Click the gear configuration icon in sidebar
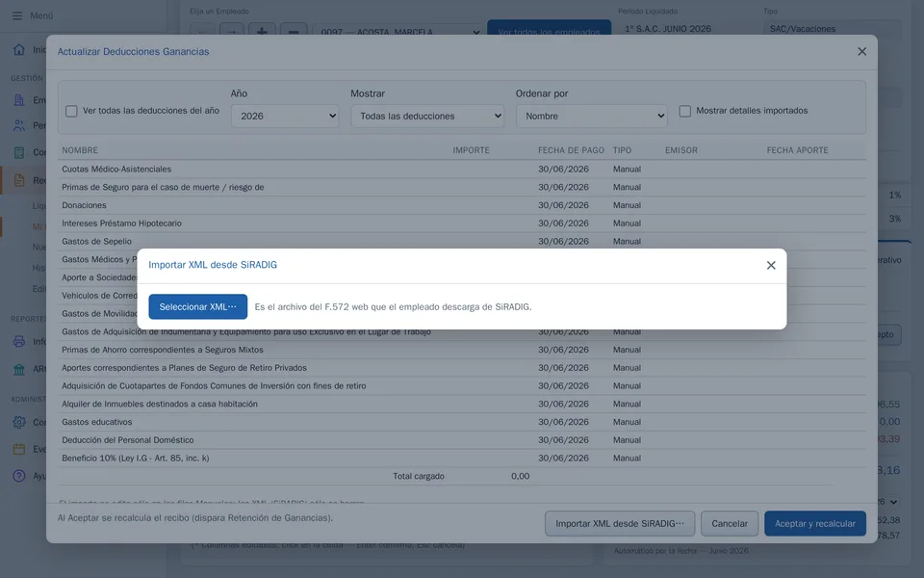The image size is (924, 578). 19,422
